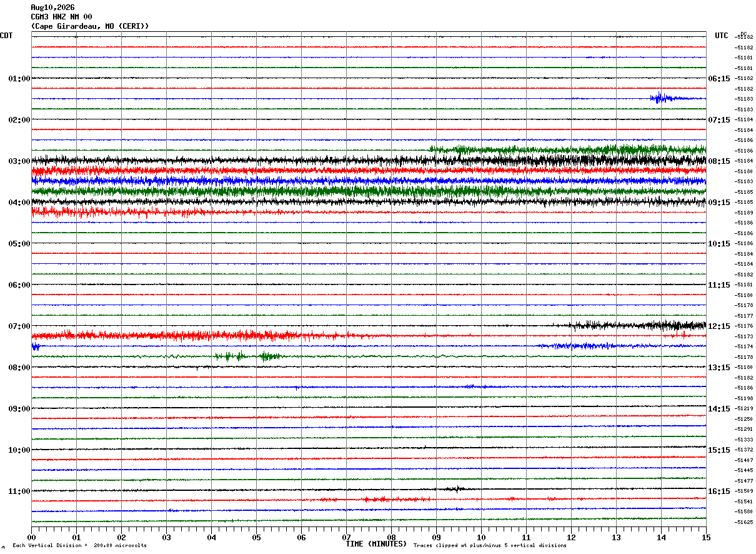Click the '01' minute axis label
The height and width of the screenshot is (554, 756).
tap(76, 538)
